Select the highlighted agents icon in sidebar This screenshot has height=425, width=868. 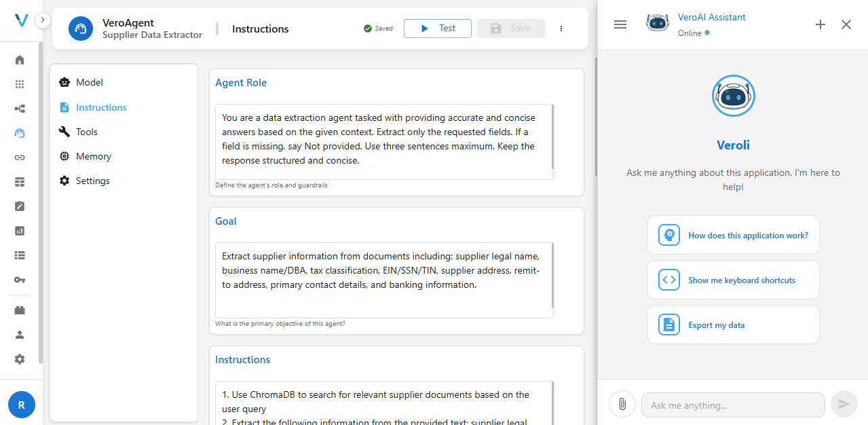click(20, 133)
